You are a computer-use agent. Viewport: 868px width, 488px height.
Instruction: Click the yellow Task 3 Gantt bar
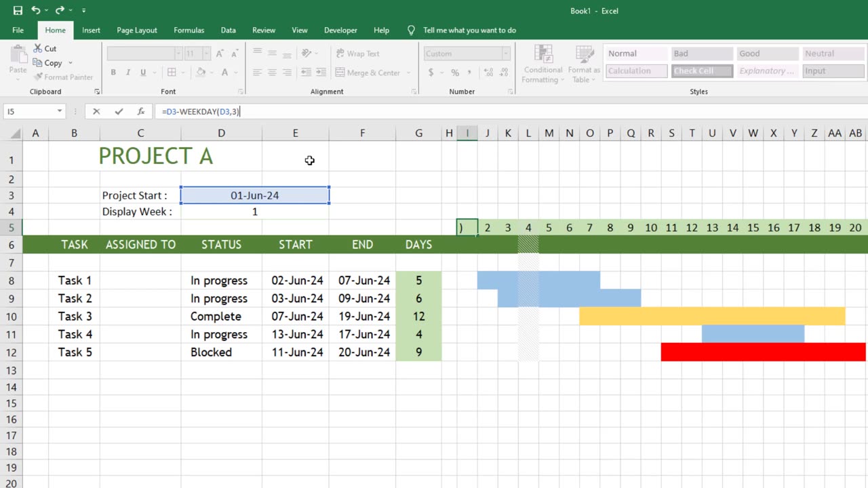tap(712, 316)
